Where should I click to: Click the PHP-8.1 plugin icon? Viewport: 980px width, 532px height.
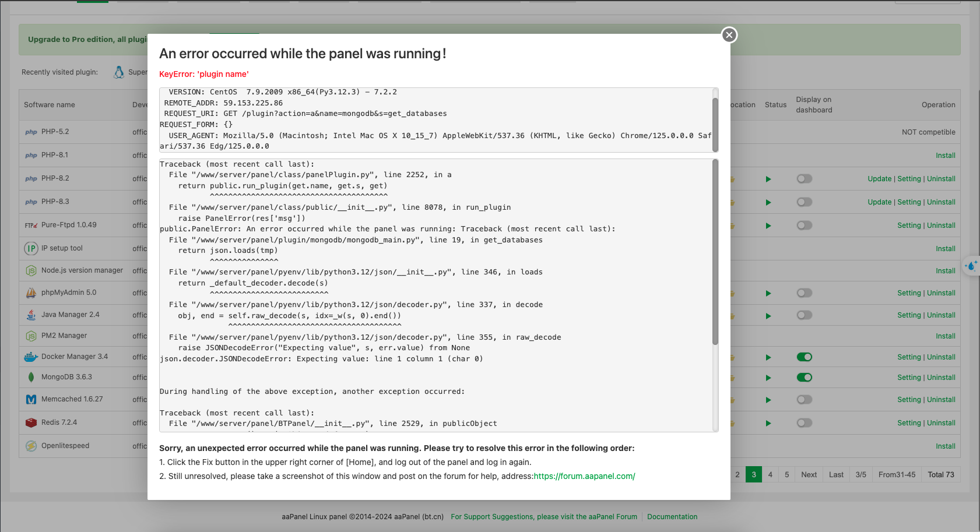pyautogui.click(x=31, y=156)
